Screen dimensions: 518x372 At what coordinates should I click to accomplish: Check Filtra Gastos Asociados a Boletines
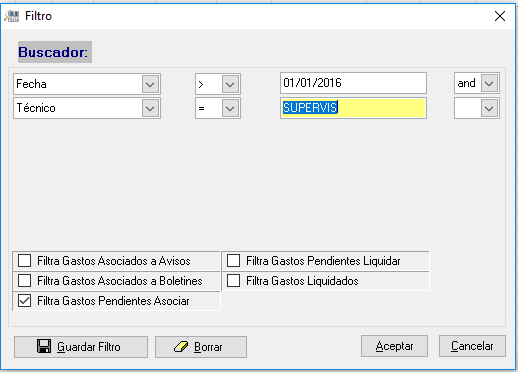tap(24, 281)
